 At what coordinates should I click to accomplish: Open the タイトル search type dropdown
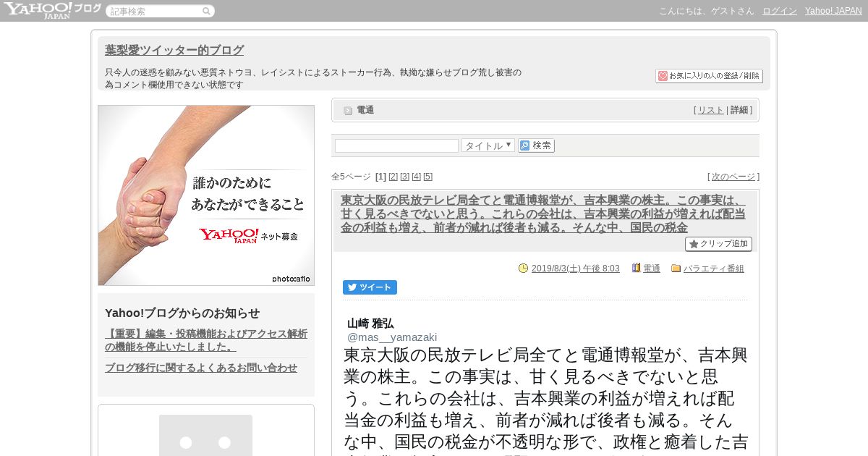pos(488,145)
